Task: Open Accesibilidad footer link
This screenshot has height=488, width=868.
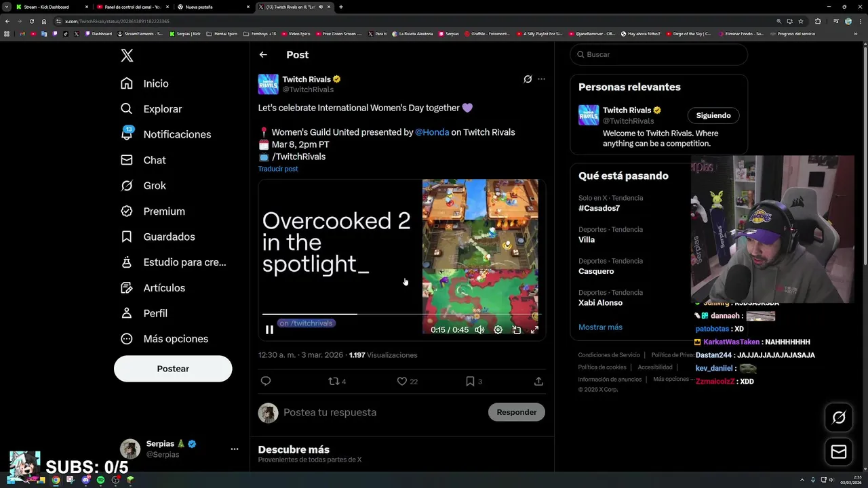Action: (654, 367)
